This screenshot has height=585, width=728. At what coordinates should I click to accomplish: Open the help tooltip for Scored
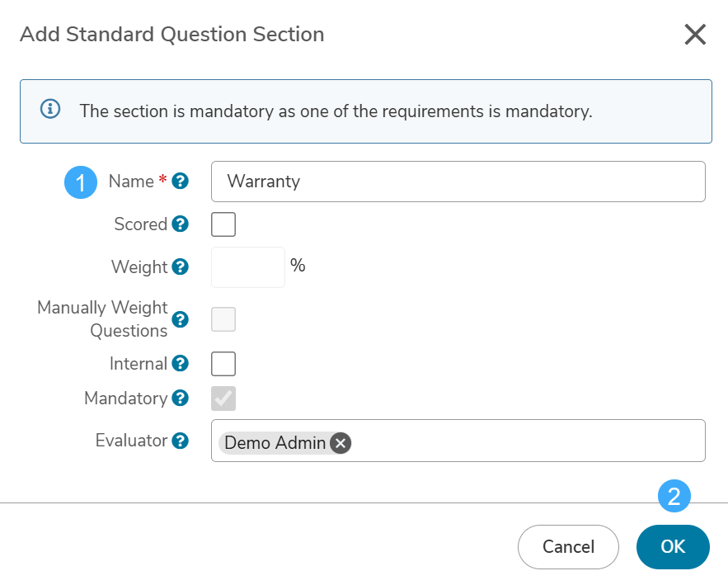point(180,224)
